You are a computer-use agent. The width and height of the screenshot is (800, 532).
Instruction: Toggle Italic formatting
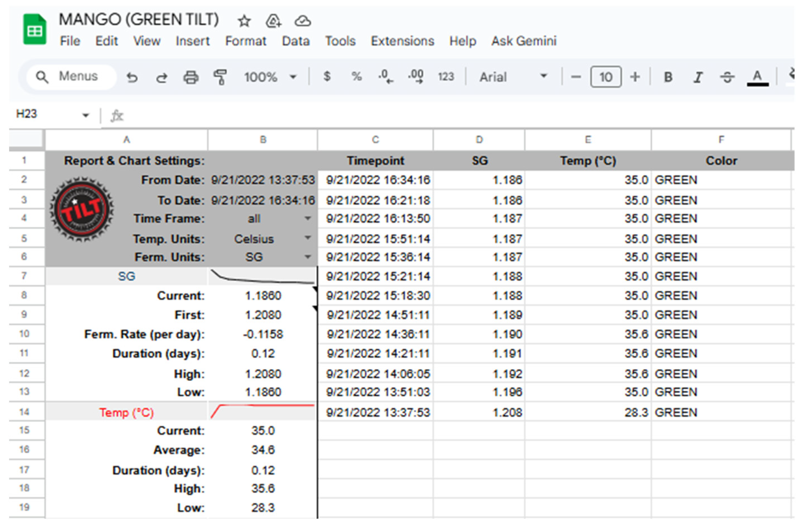(x=697, y=77)
